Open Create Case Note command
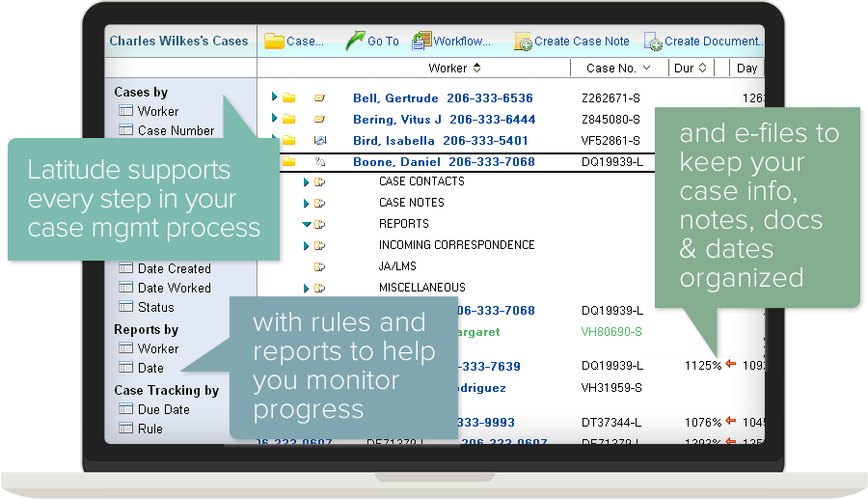This screenshot has width=868, height=499. click(x=582, y=41)
